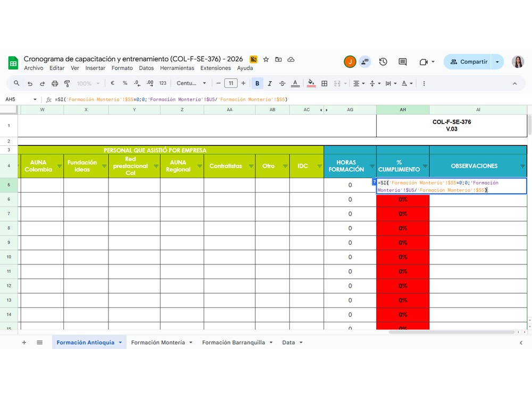Move document to folder icon

click(278, 60)
